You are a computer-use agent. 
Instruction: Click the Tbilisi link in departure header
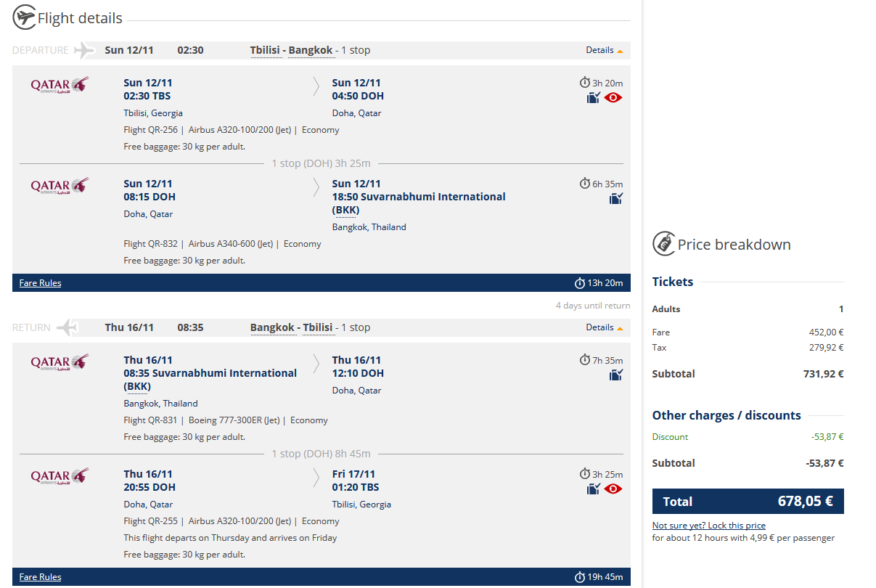click(x=266, y=50)
